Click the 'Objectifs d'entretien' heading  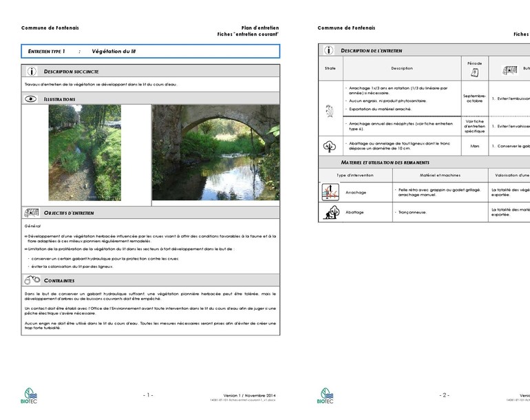click(69, 213)
